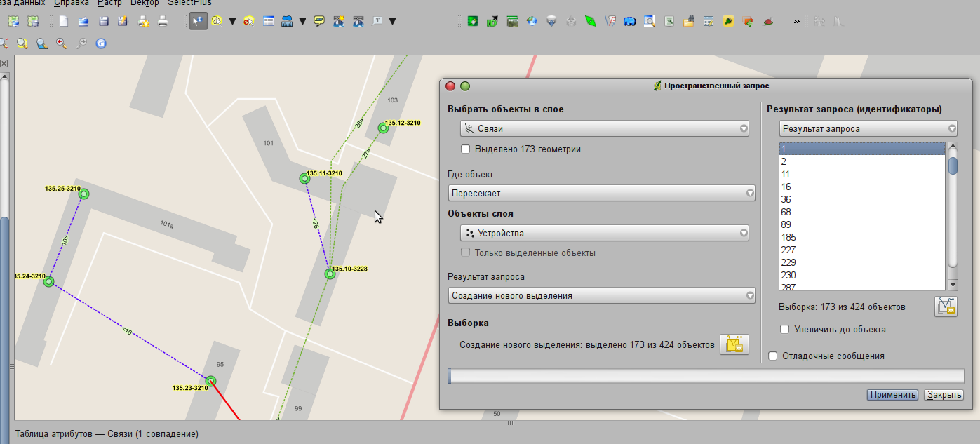Image resolution: width=980 pixels, height=444 pixels.
Task: Click the results list vertical scrollbar
Action: pyautogui.click(x=953, y=210)
